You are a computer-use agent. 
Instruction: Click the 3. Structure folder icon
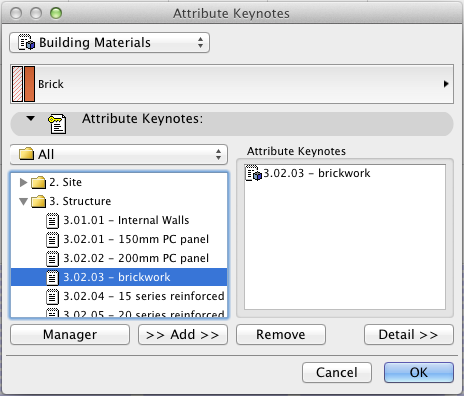coord(38,201)
